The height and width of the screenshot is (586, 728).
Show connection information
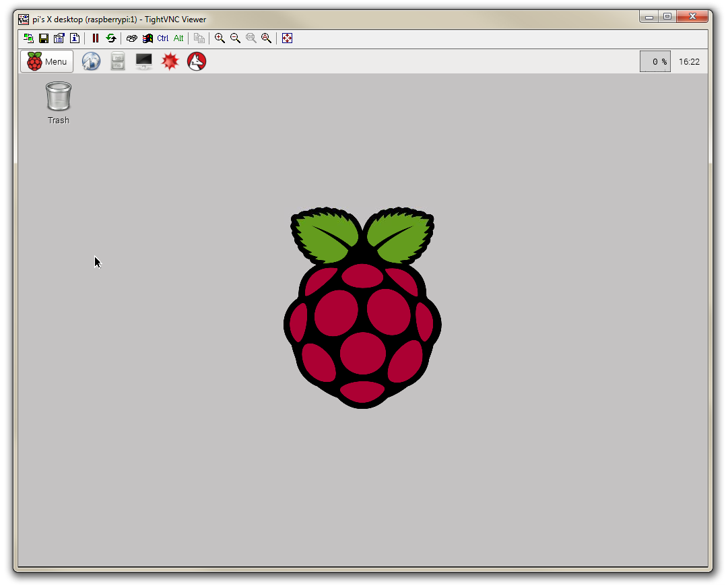point(75,38)
